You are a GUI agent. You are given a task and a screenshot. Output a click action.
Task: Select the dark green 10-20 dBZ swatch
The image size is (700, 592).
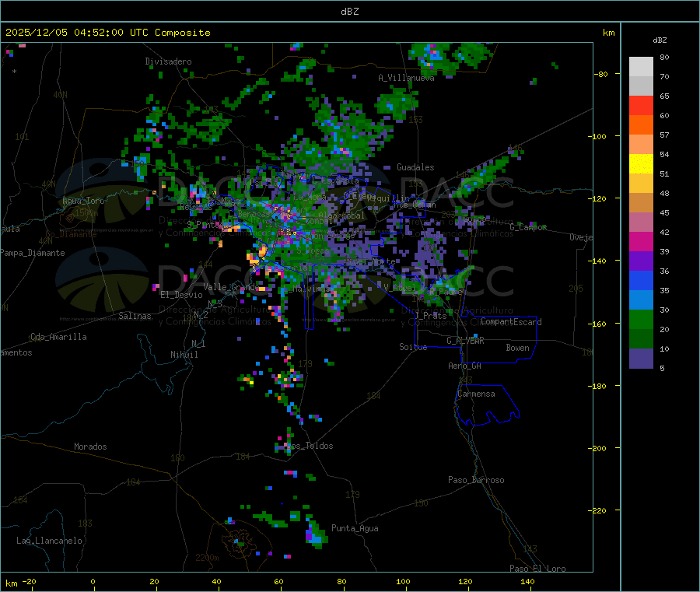point(641,339)
